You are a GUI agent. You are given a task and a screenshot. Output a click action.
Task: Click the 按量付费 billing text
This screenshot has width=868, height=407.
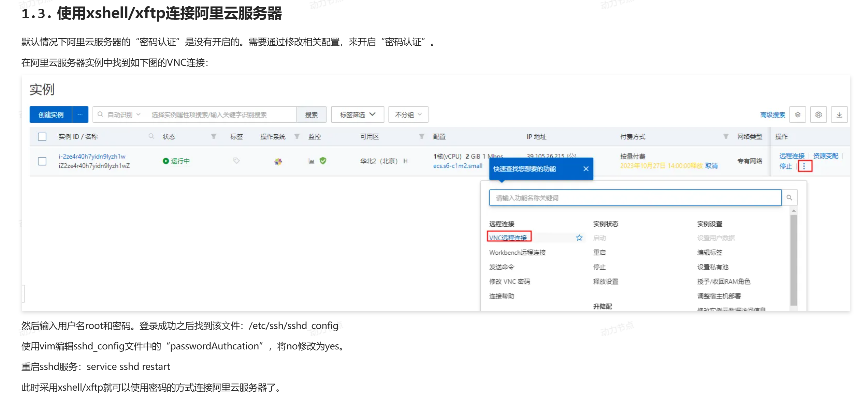[633, 156]
